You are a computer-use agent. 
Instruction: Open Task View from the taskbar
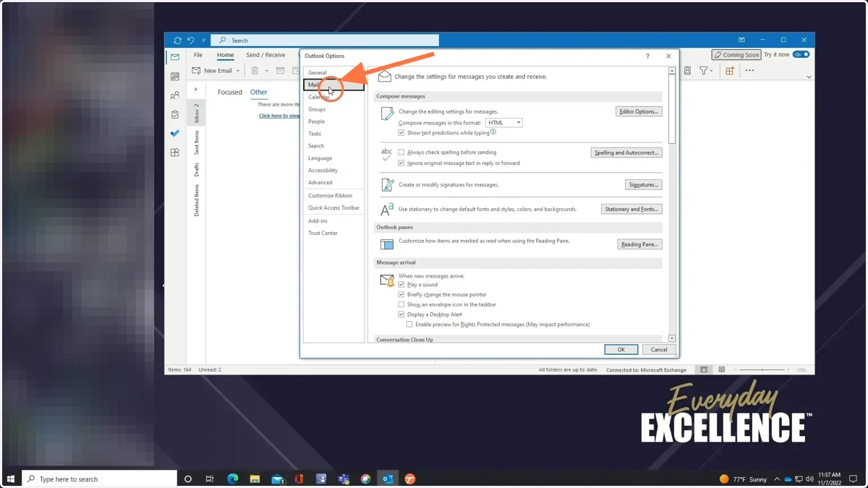210,479
